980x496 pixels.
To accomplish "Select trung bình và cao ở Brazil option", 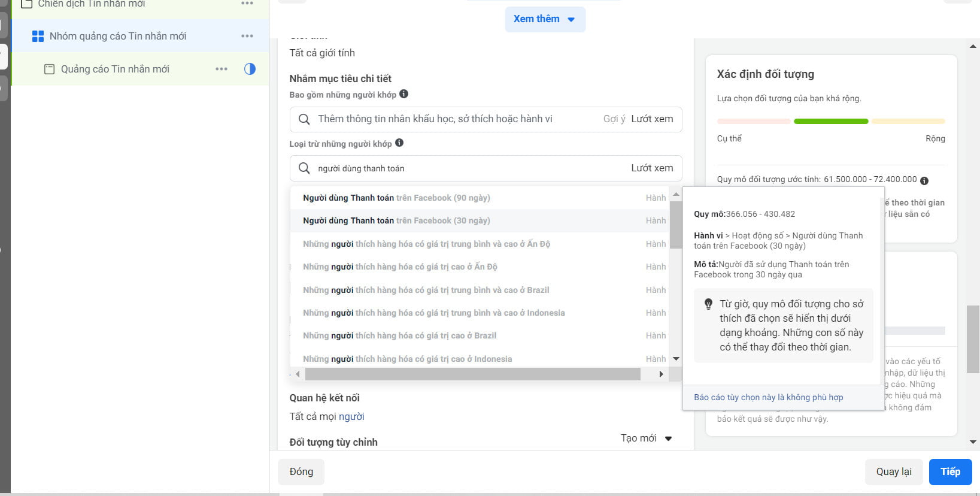I will pos(480,290).
